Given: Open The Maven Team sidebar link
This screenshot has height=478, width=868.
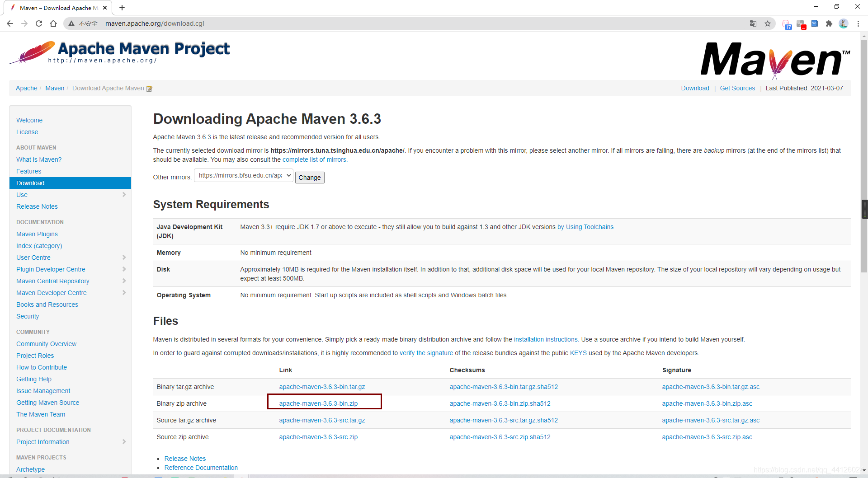Looking at the screenshot, I should click(x=41, y=414).
